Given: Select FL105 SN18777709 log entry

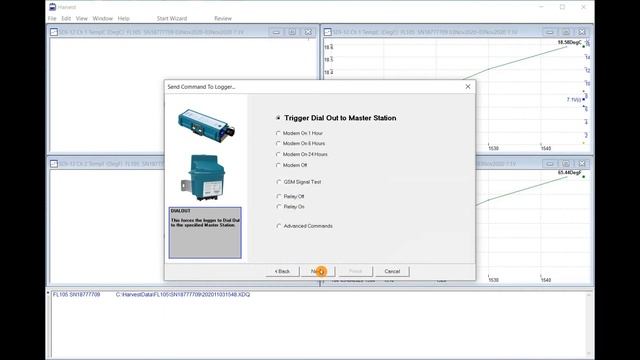Looking at the screenshot, I should [x=76, y=294].
